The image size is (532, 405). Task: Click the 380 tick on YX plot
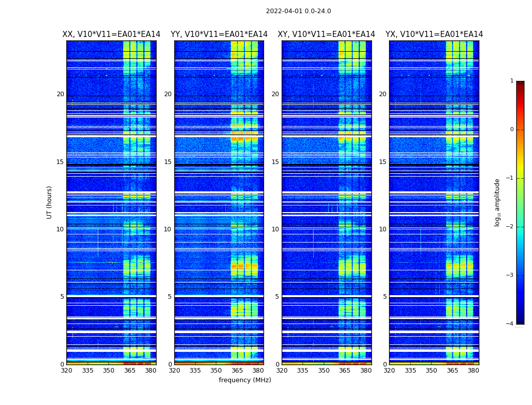[473, 371]
